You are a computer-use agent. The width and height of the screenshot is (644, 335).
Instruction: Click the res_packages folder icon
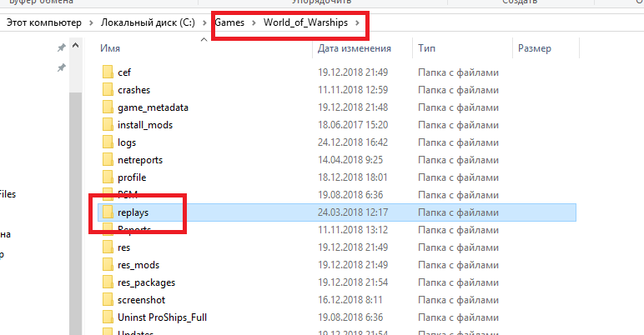click(x=108, y=282)
